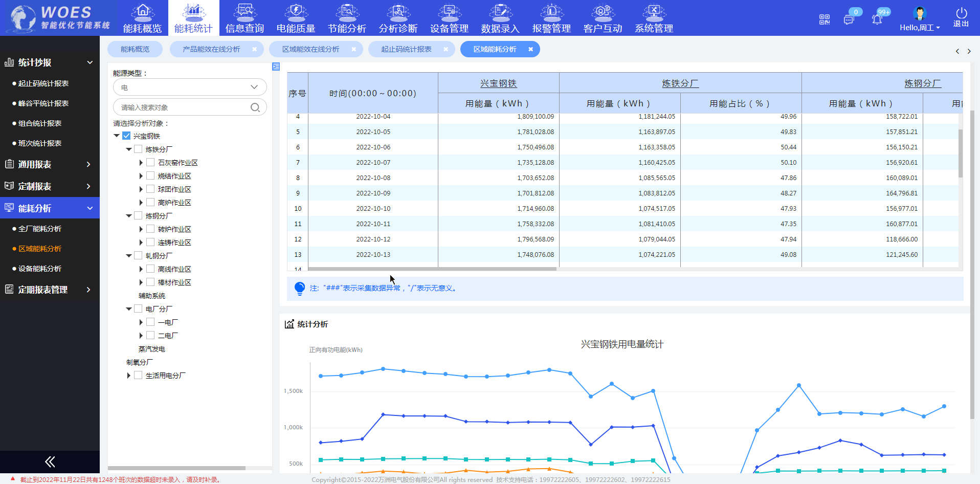Close the 区域能耗分析 tab

(530, 49)
